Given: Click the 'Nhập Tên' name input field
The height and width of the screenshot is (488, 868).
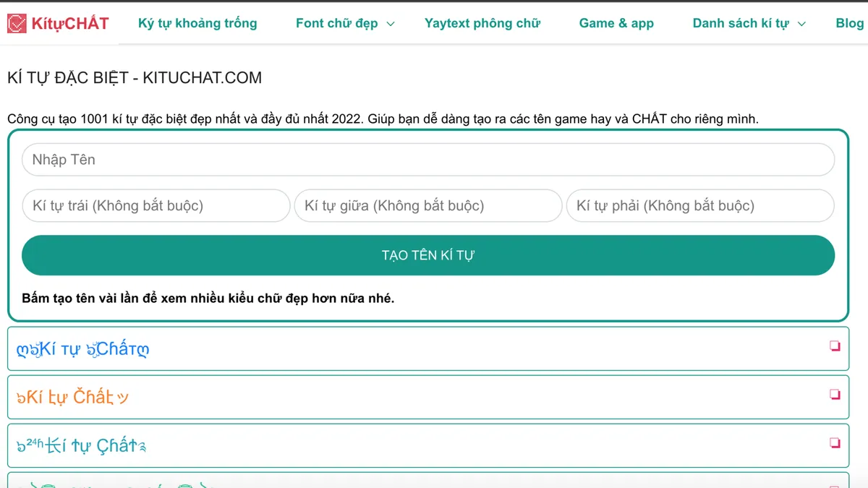Looking at the screenshot, I should point(428,160).
